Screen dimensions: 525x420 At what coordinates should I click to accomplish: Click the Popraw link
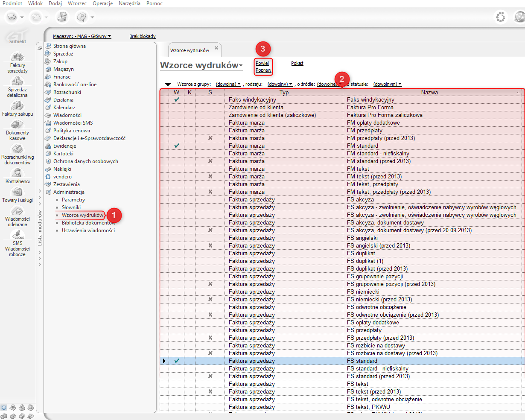point(263,70)
